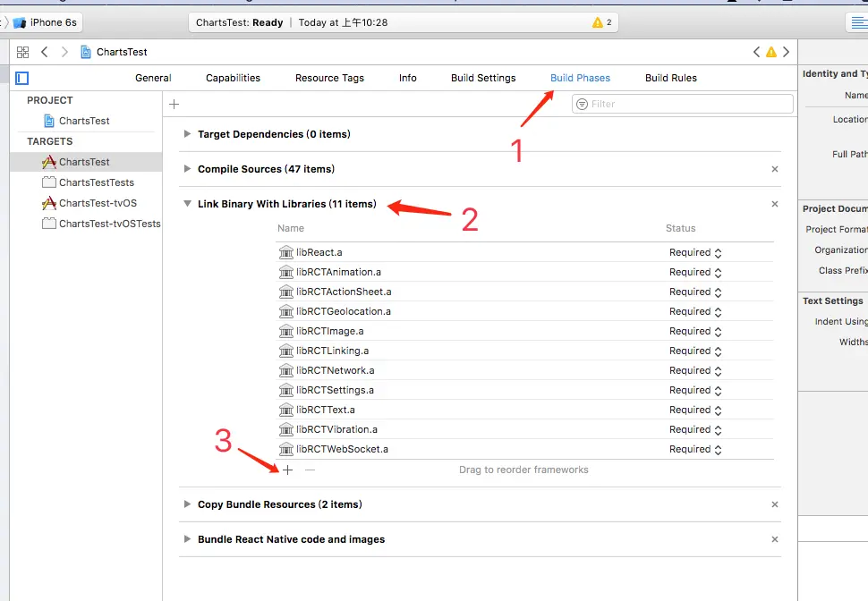
Task: Select the ChartsTest-tvOSTests target
Action: [101, 224]
